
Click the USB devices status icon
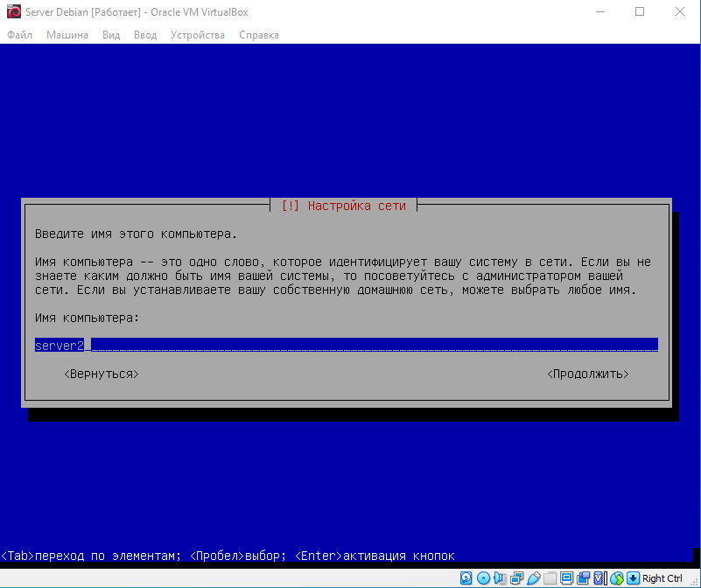pos(533,578)
